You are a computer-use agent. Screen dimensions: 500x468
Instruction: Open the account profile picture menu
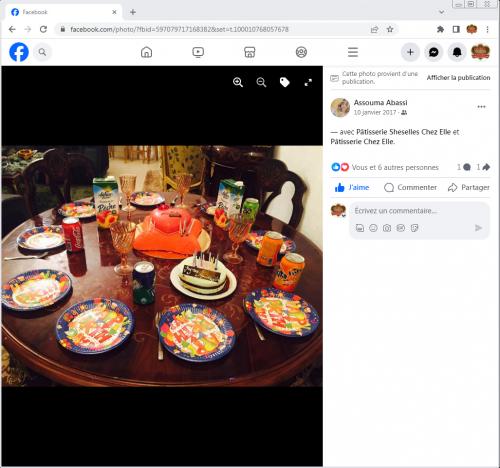[x=480, y=52]
